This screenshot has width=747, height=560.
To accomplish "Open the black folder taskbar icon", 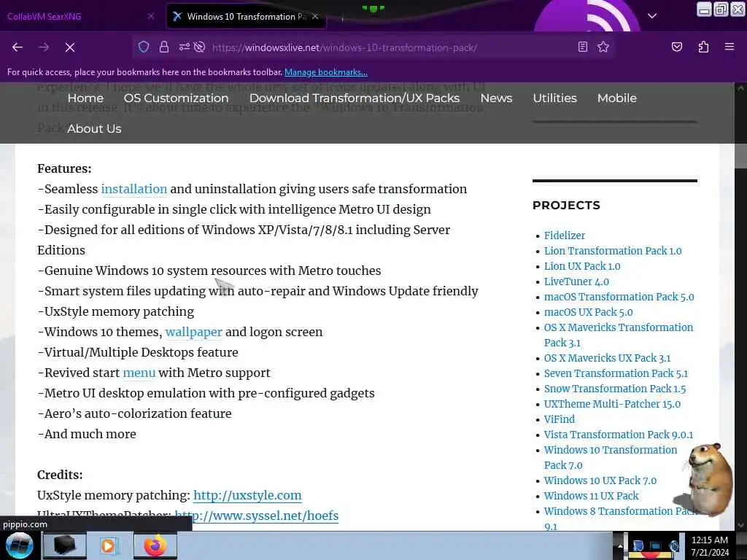I will click(65, 545).
